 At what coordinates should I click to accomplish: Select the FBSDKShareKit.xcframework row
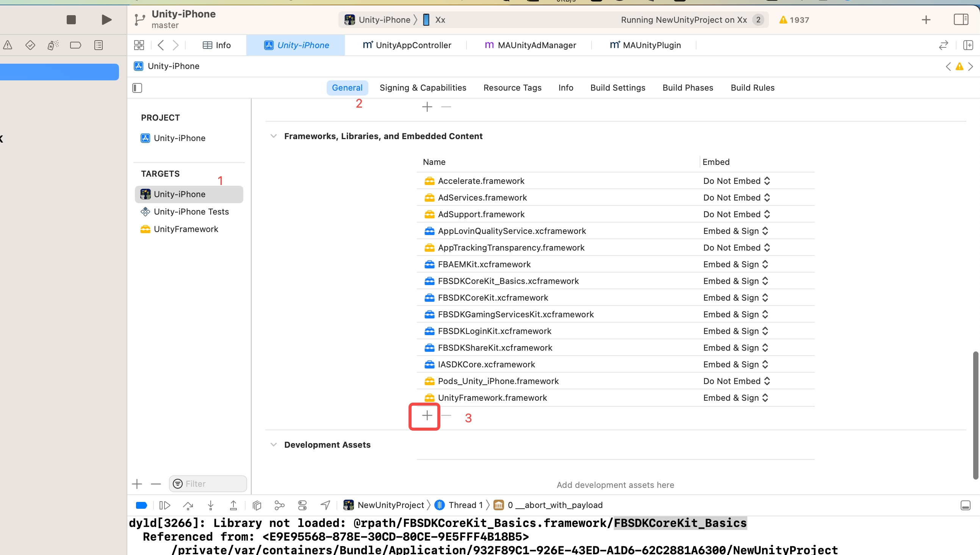point(615,348)
